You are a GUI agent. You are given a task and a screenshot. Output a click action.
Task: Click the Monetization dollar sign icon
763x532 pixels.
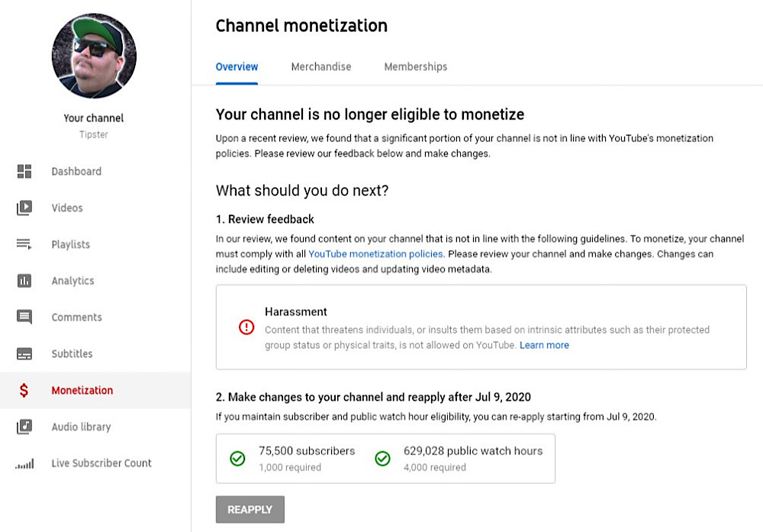click(24, 390)
